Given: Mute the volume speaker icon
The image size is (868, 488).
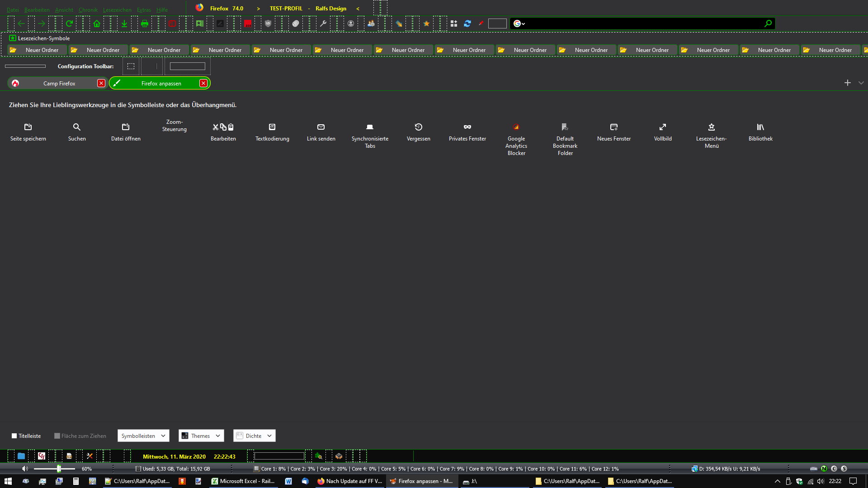Looking at the screenshot, I should (x=25, y=469).
